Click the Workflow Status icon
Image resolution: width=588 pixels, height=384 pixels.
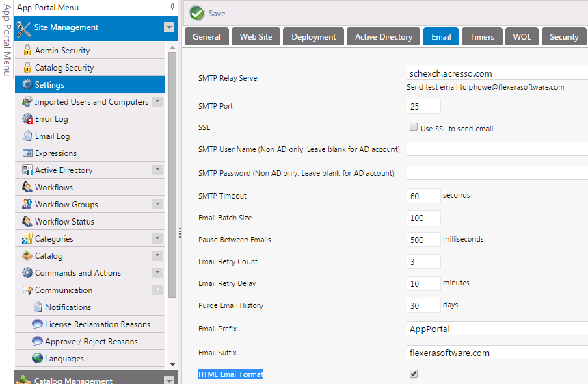pyautogui.click(x=27, y=222)
